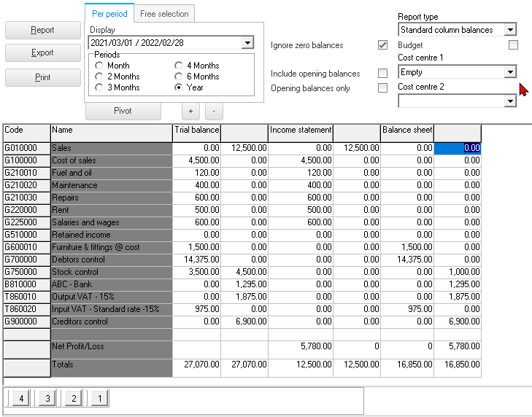
Task: Click the Debtors control row name cell
Action: click(x=111, y=260)
